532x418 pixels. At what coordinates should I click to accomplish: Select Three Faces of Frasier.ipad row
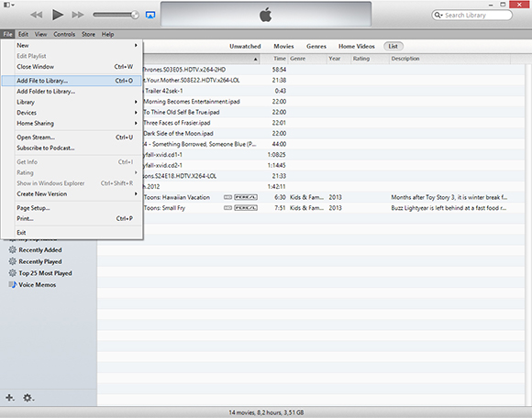click(334, 123)
